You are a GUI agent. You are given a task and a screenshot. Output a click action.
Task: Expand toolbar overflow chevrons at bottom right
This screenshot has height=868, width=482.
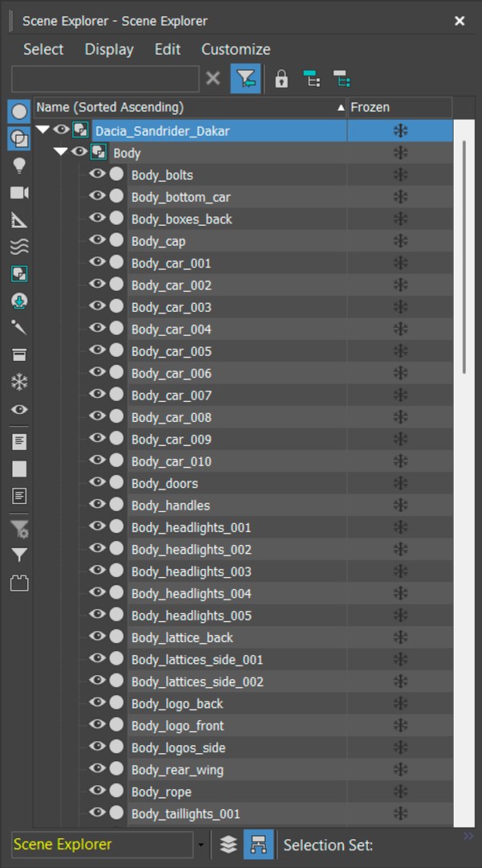coord(468,836)
